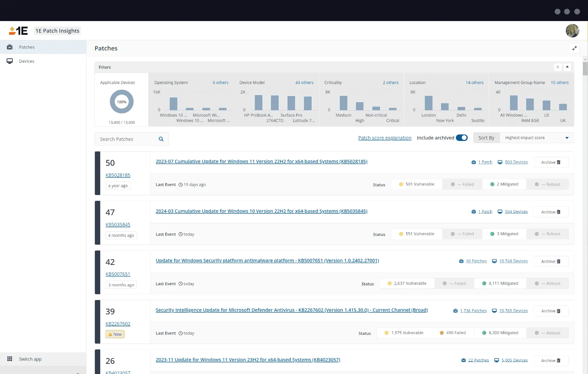Follow the KB5028185 link
The width and height of the screenshot is (588, 374).
(118, 175)
